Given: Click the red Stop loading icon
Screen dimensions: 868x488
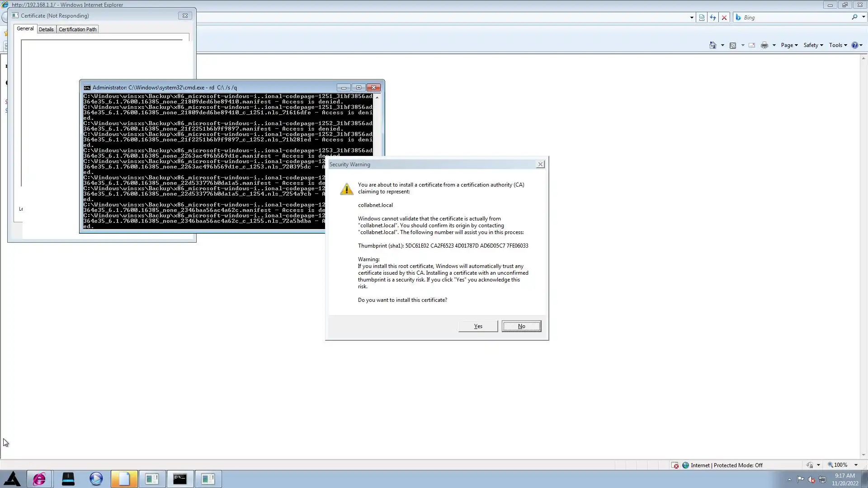Looking at the screenshot, I should 724,18.
